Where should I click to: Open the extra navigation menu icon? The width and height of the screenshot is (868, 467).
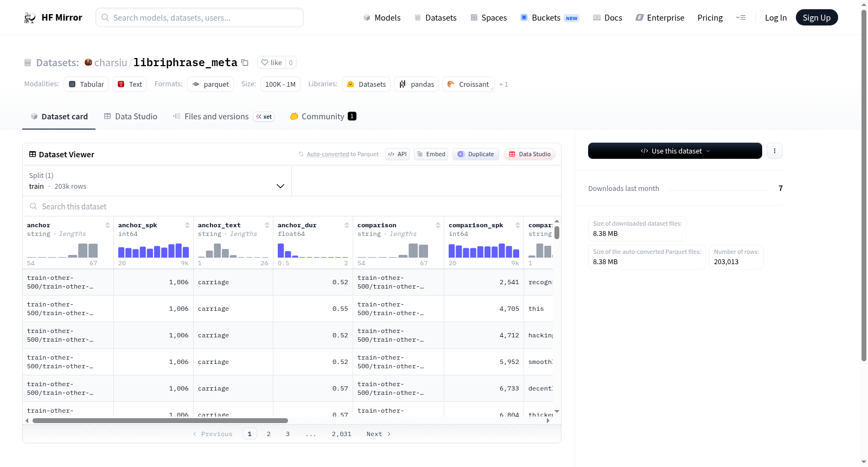tap(741, 18)
